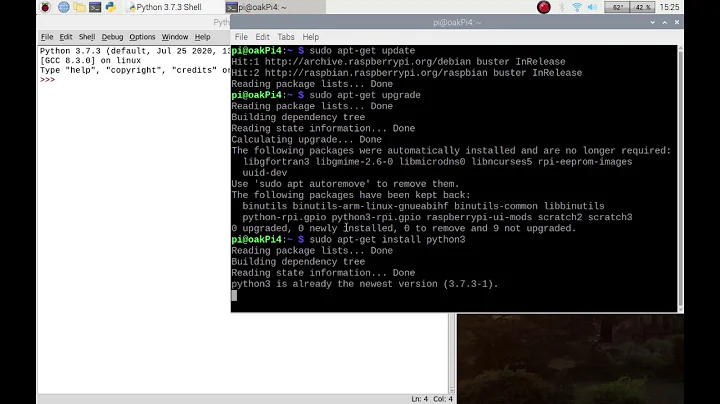Click the '0 upgraded, 0 newly installed' summary line
This screenshot has width=720, height=404.
tap(403, 228)
